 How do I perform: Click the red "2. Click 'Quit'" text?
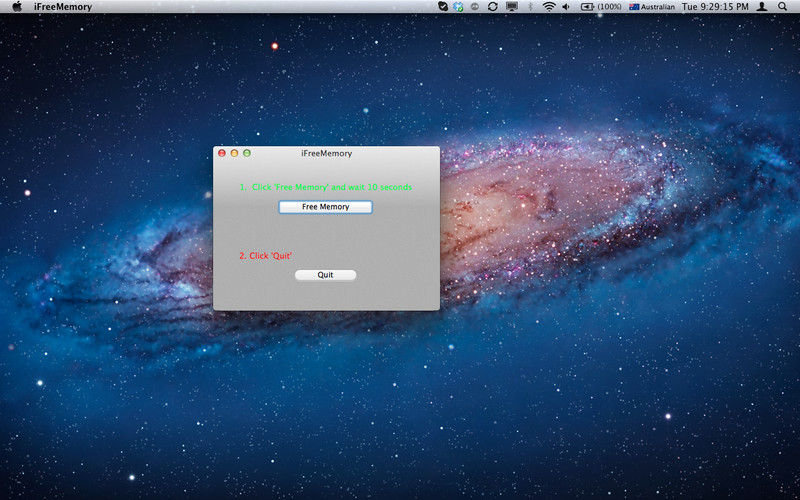pyautogui.click(x=265, y=256)
